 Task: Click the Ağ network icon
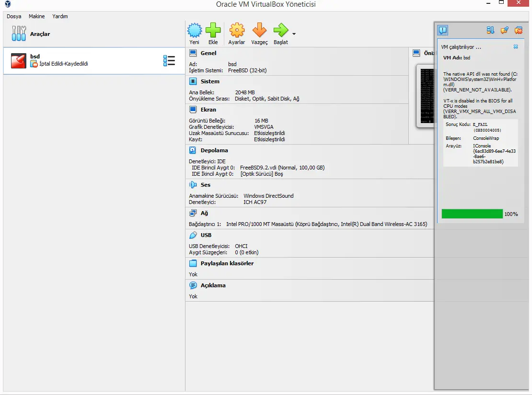[x=193, y=213]
